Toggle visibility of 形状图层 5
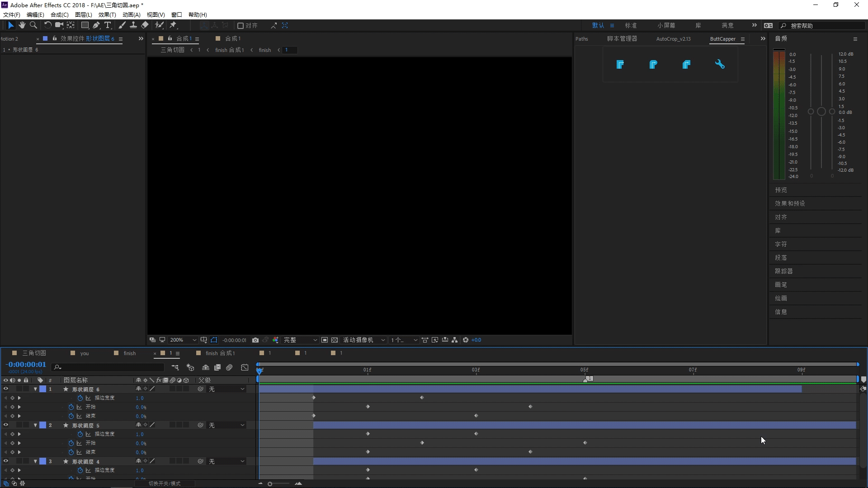This screenshot has width=868, height=488. pos(6,425)
